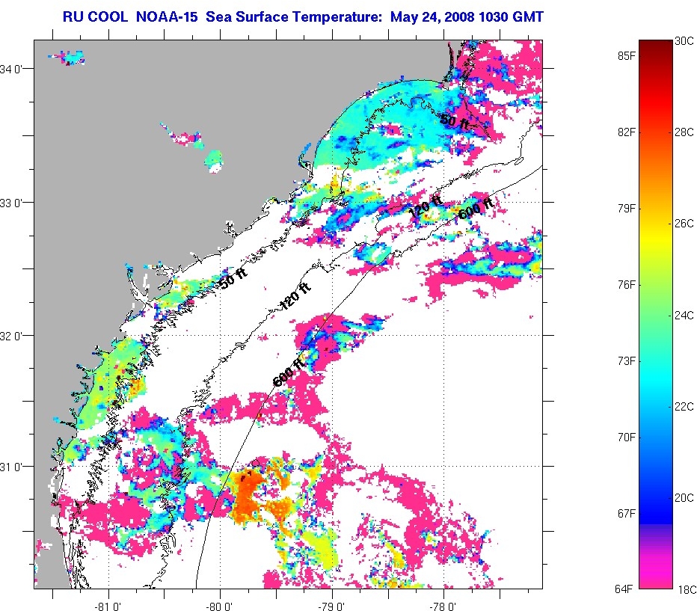Select the 22C label on the color scale
This screenshot has width=700, height=611.
click(684, 407)
